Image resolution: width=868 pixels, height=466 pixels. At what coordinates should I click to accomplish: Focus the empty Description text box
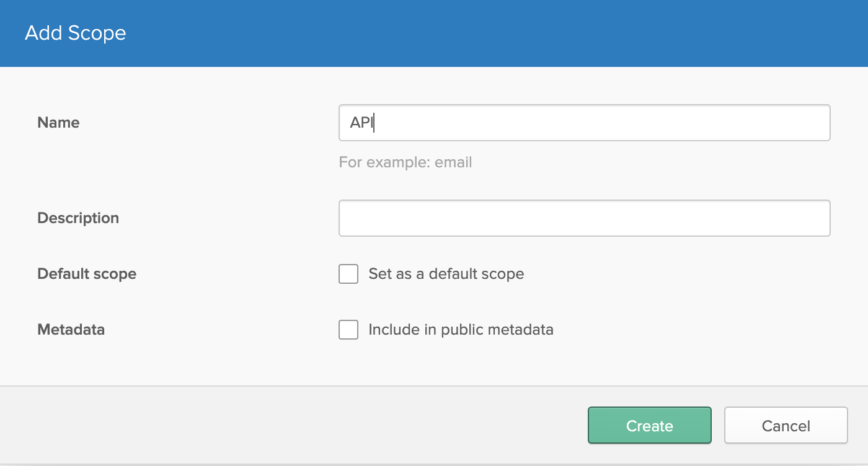tap(584, 218)
